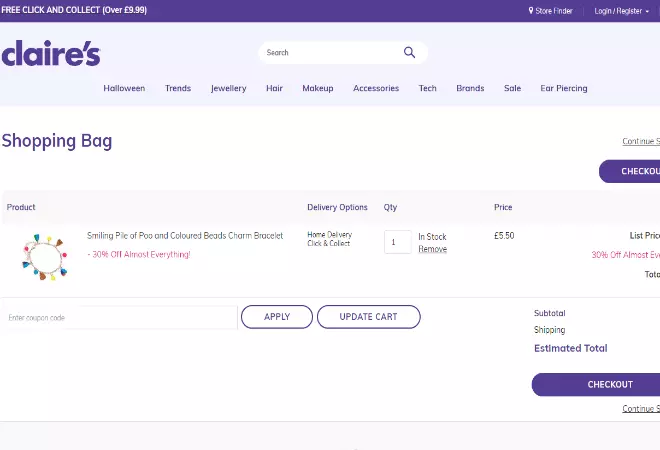Click the Estimated Total label
Screen dimensions: 660x450
[570, 348]
